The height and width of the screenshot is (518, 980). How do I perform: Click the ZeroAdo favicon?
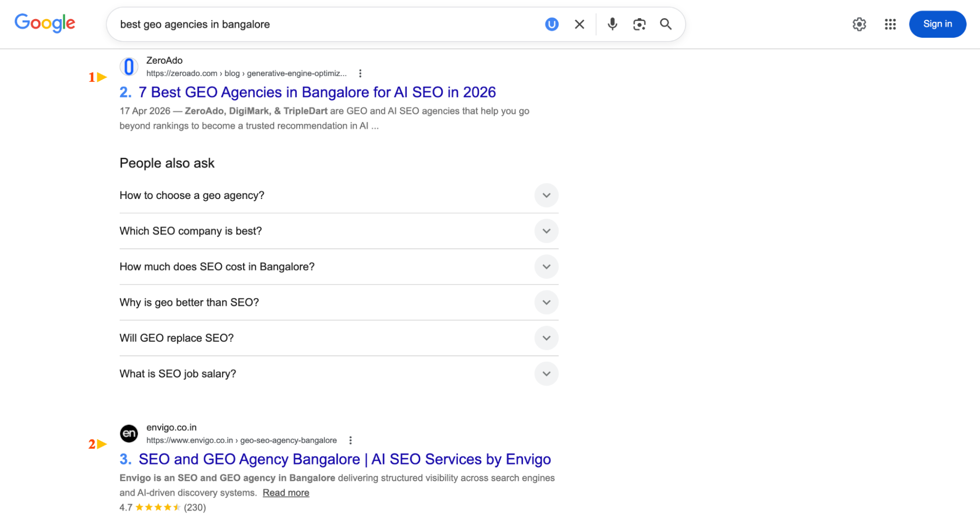click(x=129, y=67)
